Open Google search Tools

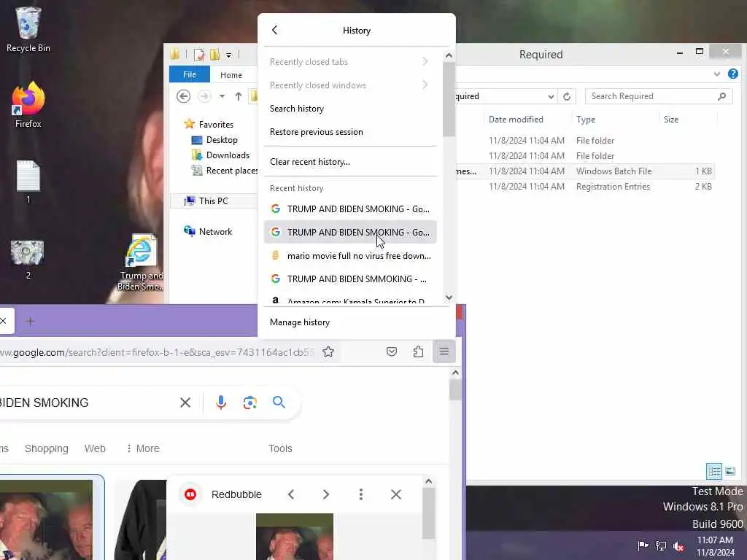pos(280,448)
